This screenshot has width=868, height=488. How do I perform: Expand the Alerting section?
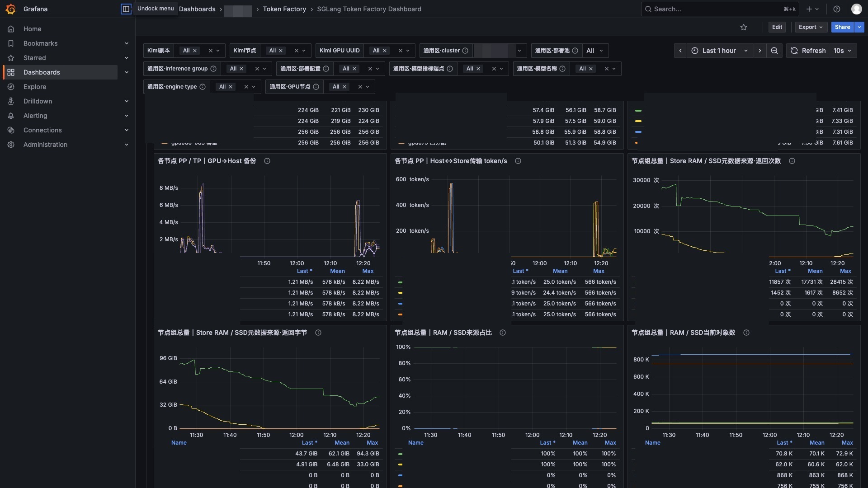pos(126,116)
